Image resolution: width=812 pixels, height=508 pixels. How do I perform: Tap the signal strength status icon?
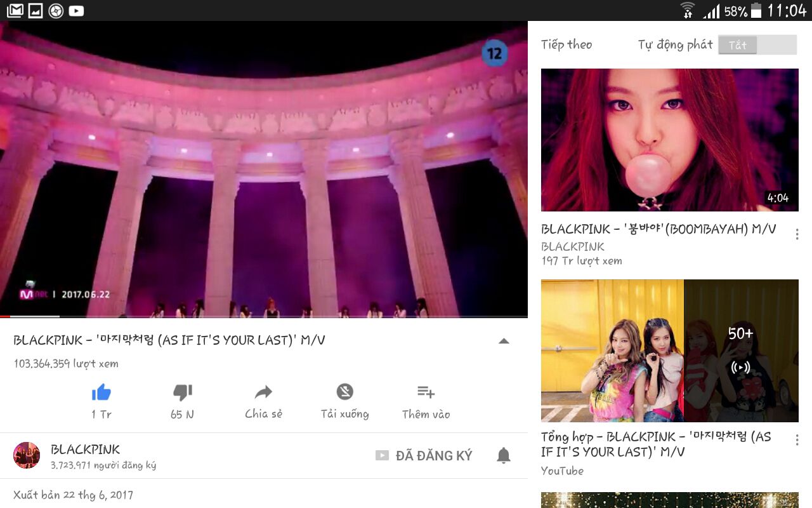pyautogui.click(x=712, y=10)
